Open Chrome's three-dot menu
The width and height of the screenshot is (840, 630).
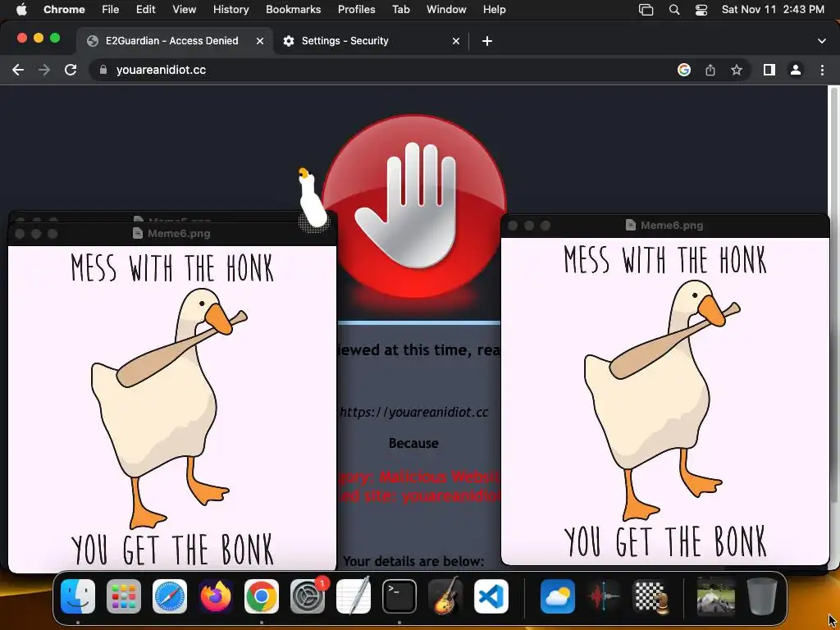pos(822,71)
